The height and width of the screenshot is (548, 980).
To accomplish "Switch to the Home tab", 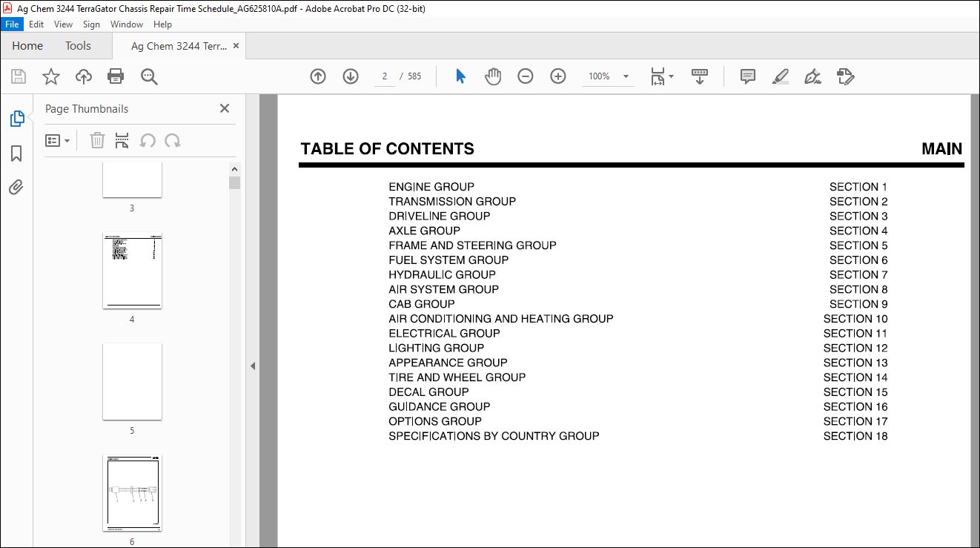I will (27, 46).
